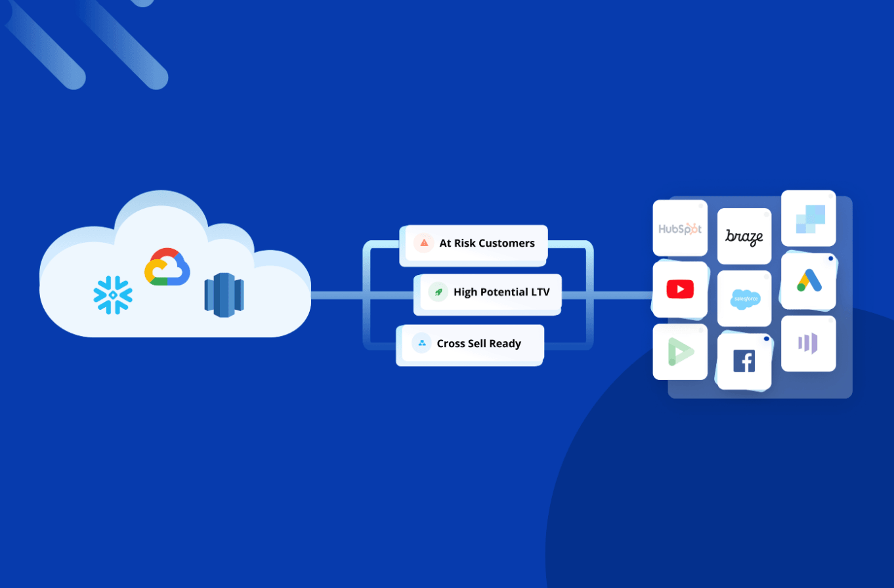
Task: Click the orange warning triangle icon
Action: [424, 243]
